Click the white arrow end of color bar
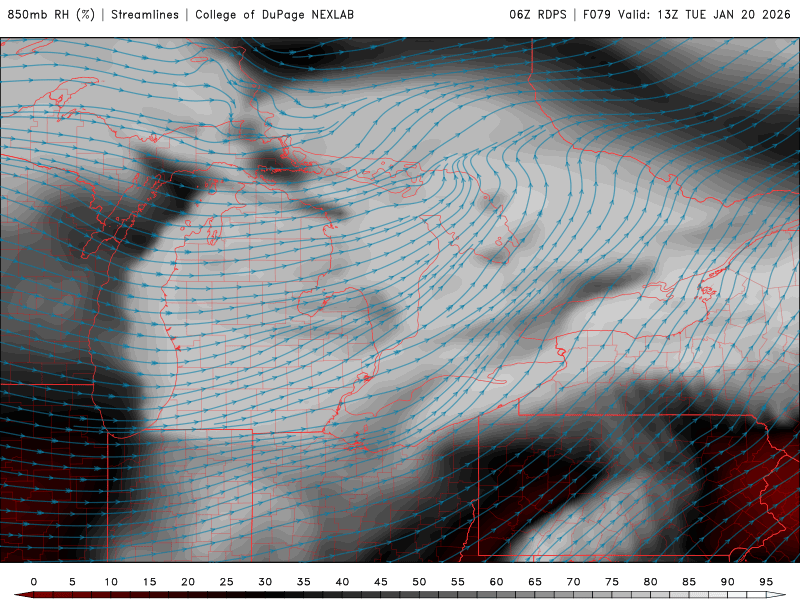800x600 pixels. 777,595
